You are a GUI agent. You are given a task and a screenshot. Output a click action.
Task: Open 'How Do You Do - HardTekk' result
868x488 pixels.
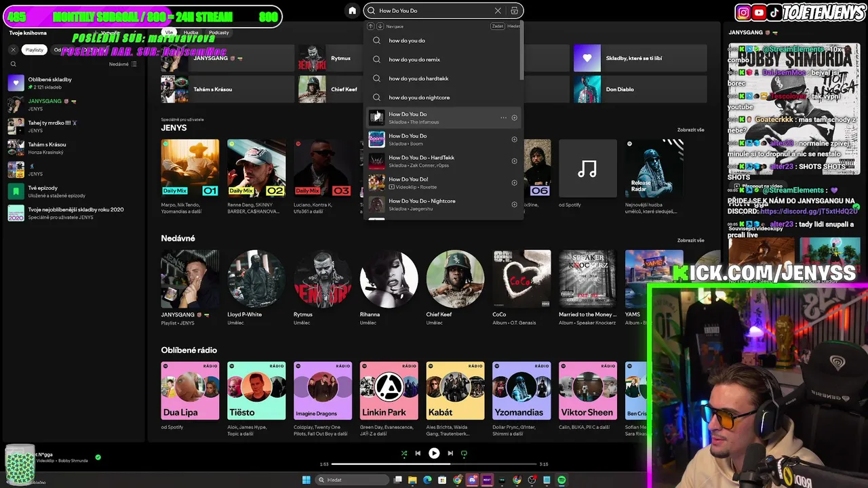tap(443, 161)
